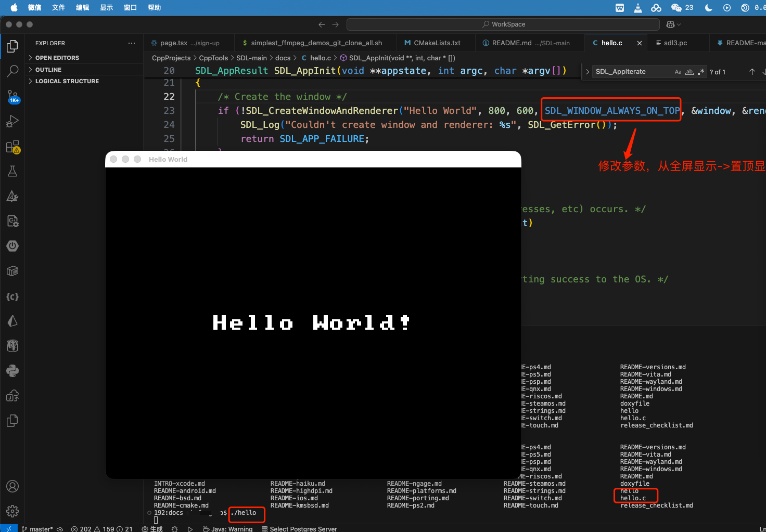Viewport: 766px width, 532px height.
Task: Click SDL_AppInit symbol in the breadcrumb
Action: point(398,58)
